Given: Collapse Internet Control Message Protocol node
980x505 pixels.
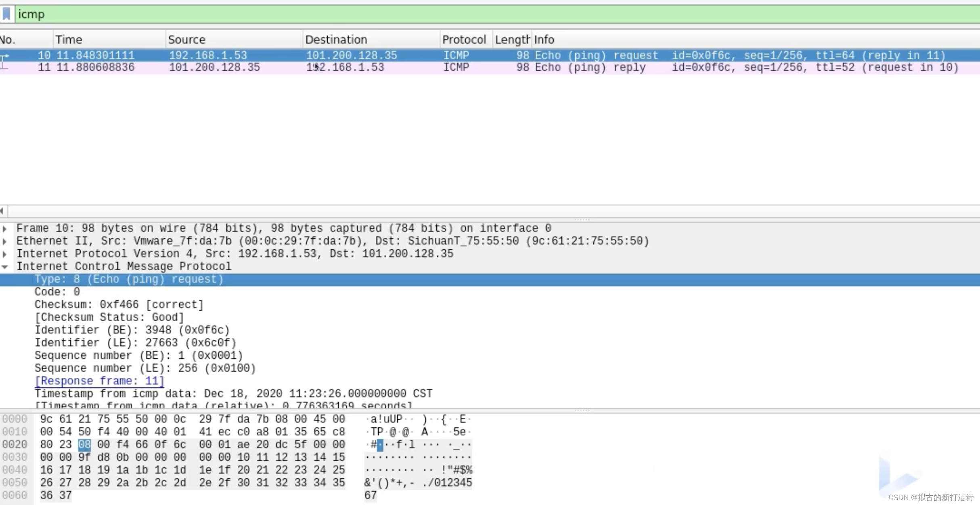Looking at the screenshot, I should pyautogui.click(x=5, y=267).
